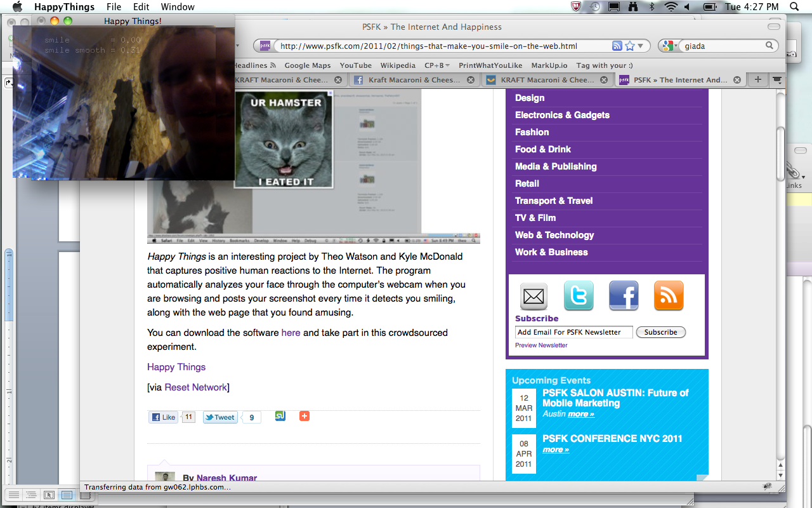
Task: Open the Facebook icon in the Subscribe box
Action: [x=624, y=296]
